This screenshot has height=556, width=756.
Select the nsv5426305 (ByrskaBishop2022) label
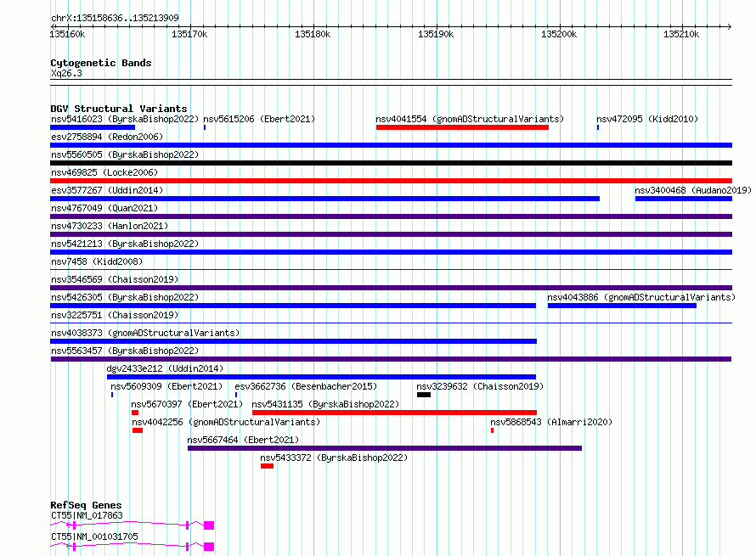click(x=125, y=297)
